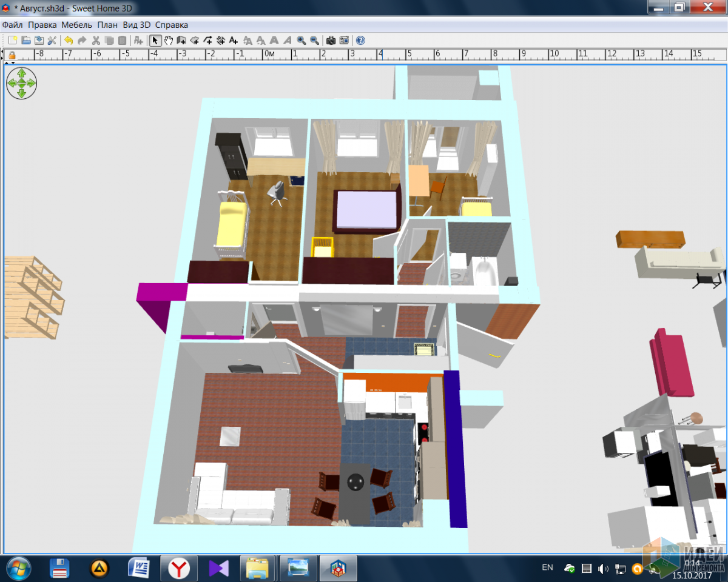Create a photo with the camera icon
Viewport: 728px width, 582px height.
coord(331,41)
